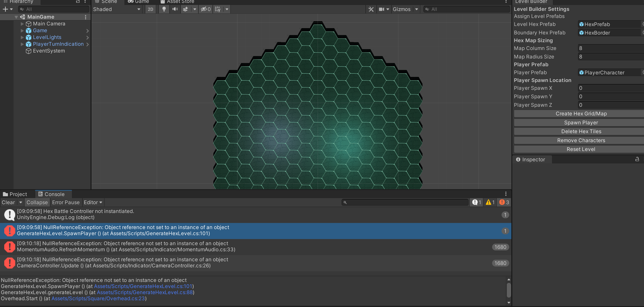The image size is (644, 307).
Task: Toggle Gizmos in scene view
Action: pos(402,9)
